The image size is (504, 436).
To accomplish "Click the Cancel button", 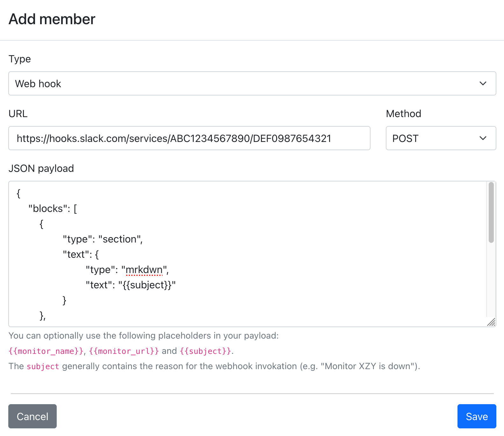I will tap(32, 416).
